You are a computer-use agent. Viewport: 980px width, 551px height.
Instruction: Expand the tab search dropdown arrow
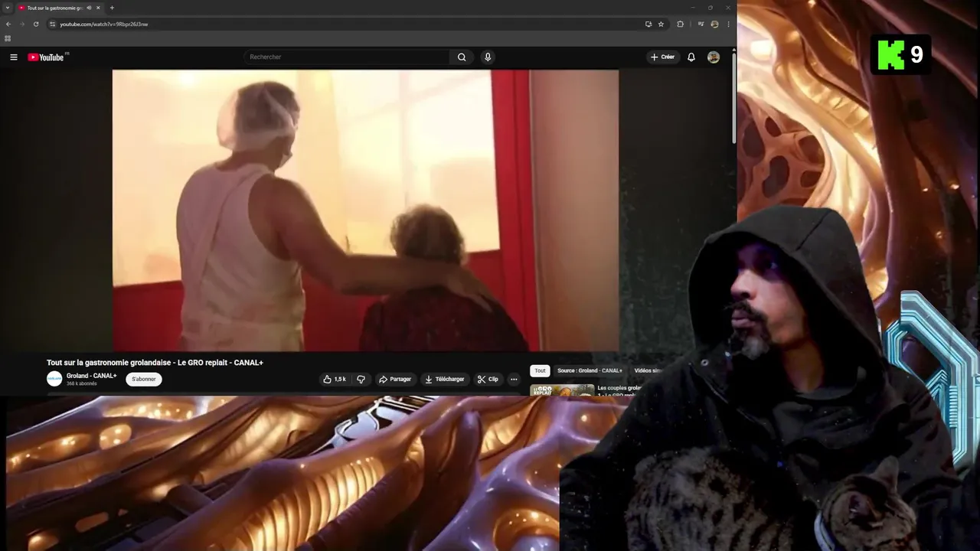tap(8, 8)
